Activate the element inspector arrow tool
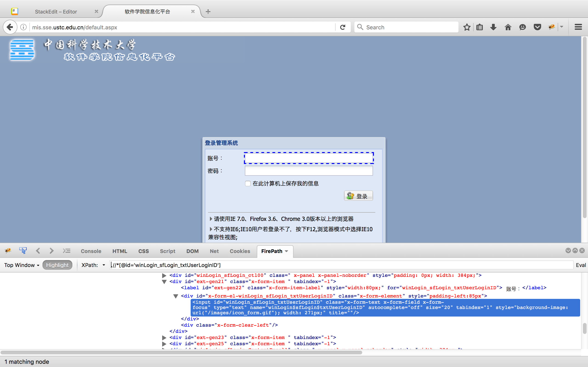This screenshot has height=367, width=588. [x=23, y=250]
